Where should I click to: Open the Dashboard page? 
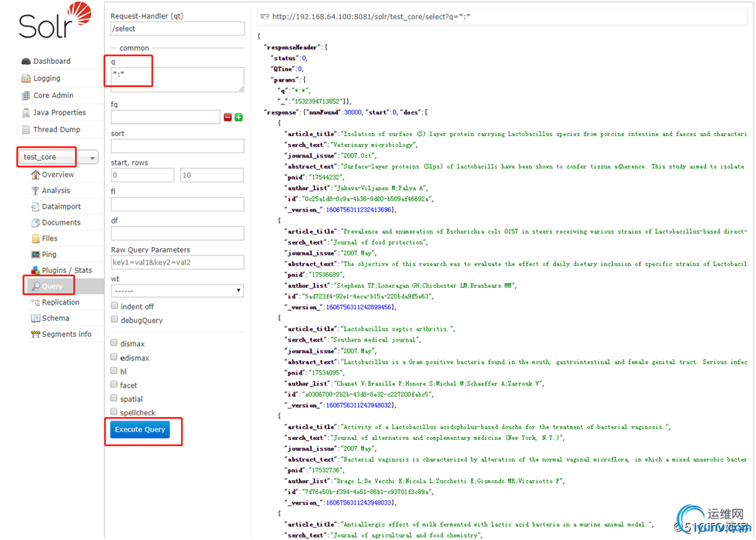point(52,62)
